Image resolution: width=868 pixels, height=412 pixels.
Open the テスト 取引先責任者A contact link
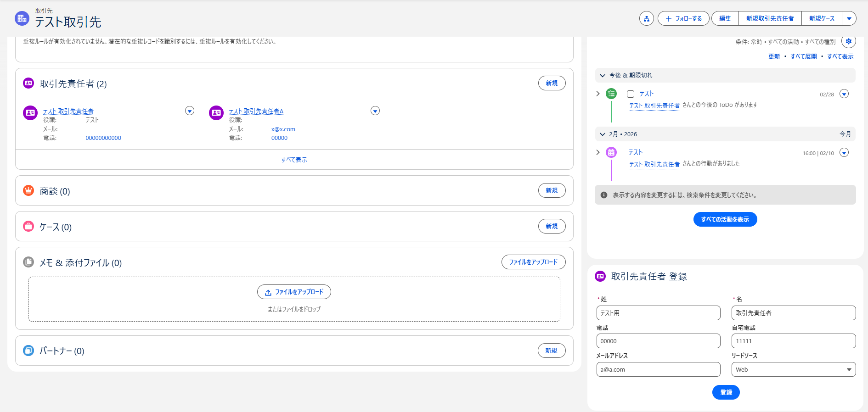[x=256, y=111]
